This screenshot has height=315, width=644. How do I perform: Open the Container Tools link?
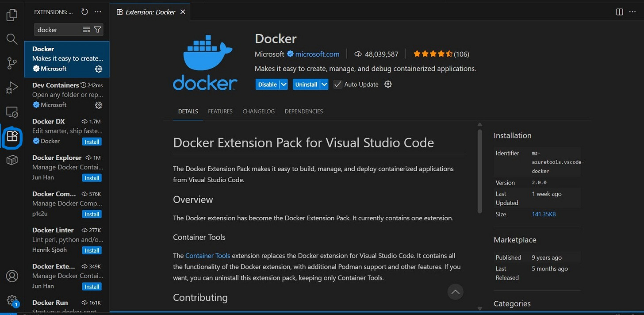point(208,256)
